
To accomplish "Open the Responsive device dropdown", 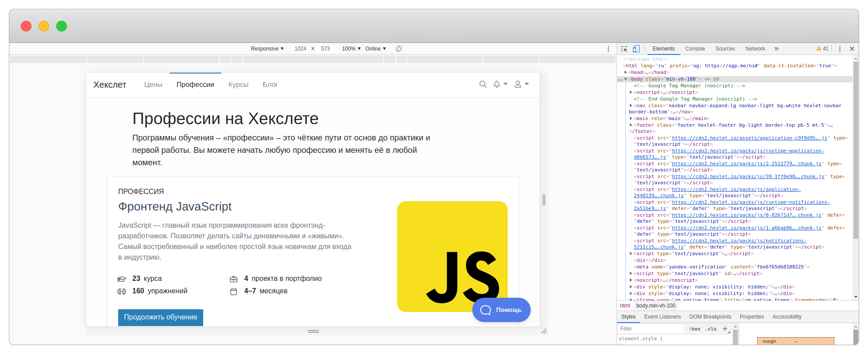I will click(267, 49).
